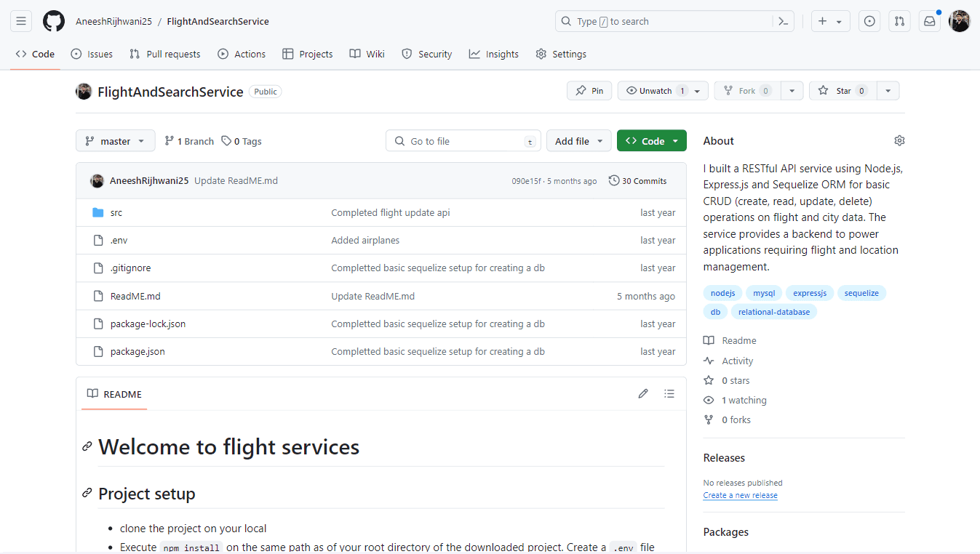This screenshot has height=554, width=980.
Task: Open the command palette icon in search bar
Action: tap(784, 21)
